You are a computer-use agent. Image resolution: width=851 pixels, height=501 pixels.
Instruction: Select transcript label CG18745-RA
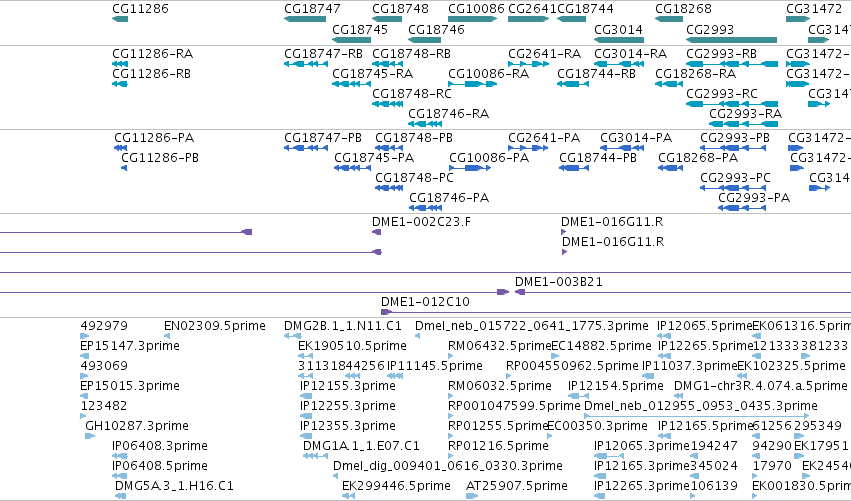(372, 73)
